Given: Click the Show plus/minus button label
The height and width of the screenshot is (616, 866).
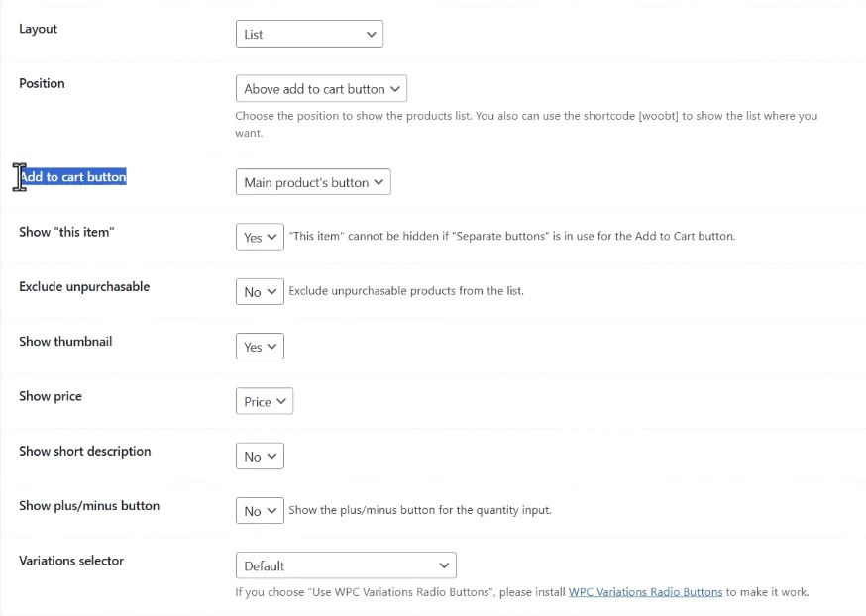Looking at the screenshot, I should pyautogui.click(x=89, y=506).
